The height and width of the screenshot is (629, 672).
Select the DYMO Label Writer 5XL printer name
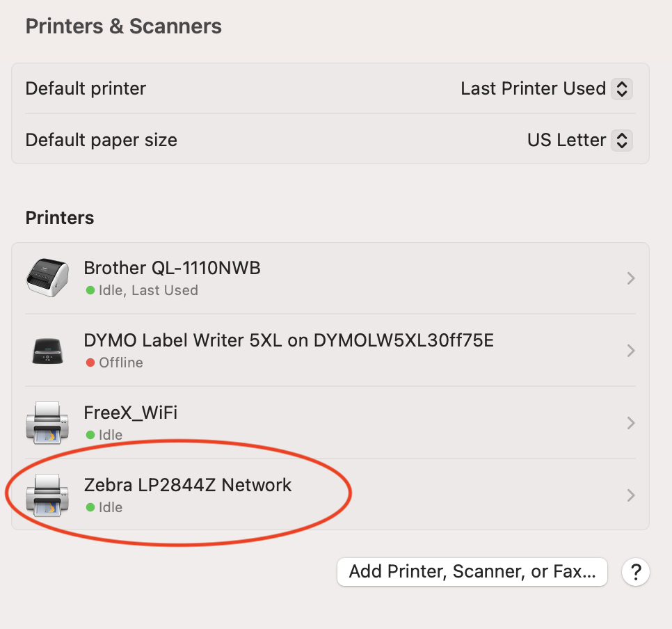pyautogui.click(x=289, y=340)
